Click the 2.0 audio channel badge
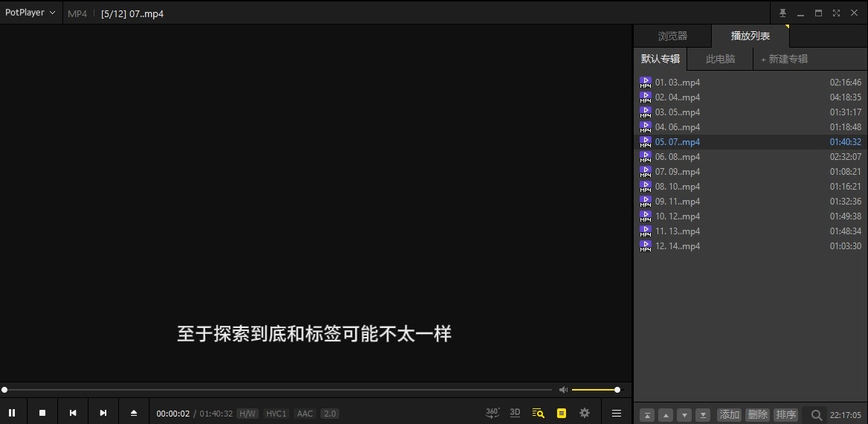Viewport: 868px width, 424px height. click(x=329, y=414)
